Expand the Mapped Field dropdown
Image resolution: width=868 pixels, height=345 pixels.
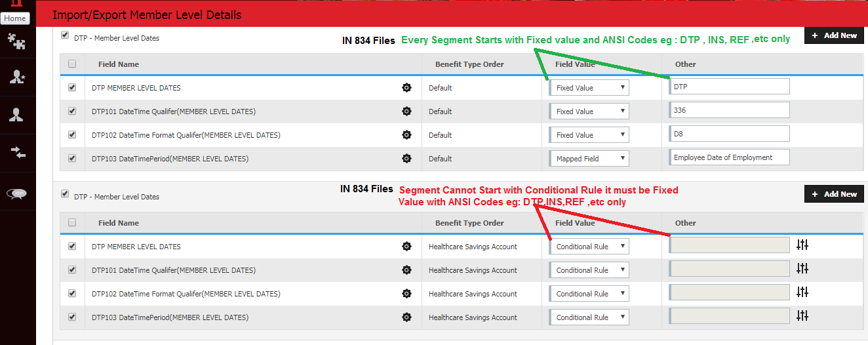[x=589, y=159]
